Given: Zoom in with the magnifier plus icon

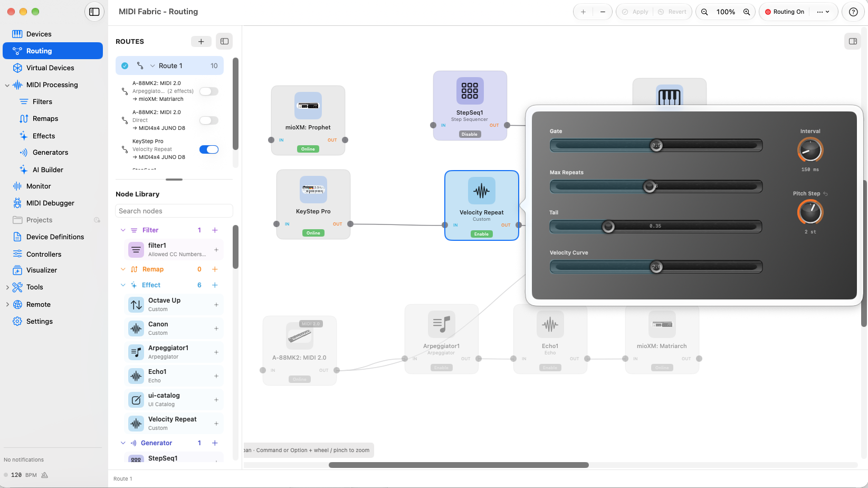Looking at the screenshot, I should pyautogui.click(x=747, y=12).
